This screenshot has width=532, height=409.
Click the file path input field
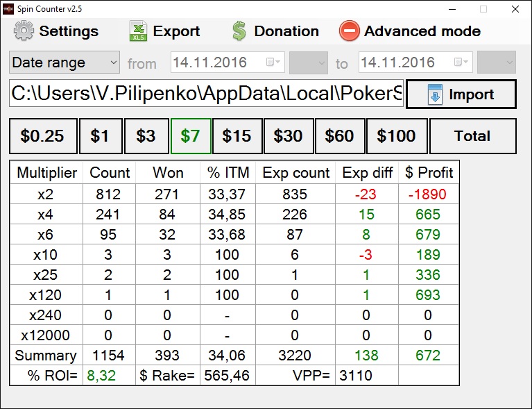(206, 94)
